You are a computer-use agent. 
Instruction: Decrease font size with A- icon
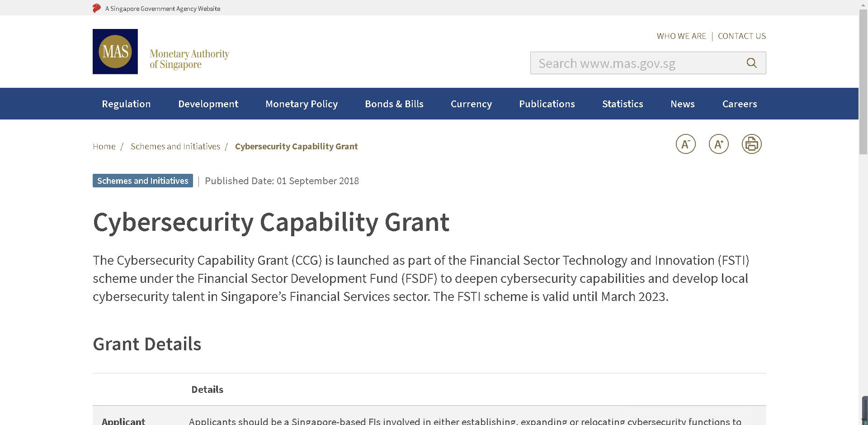[x=685, y=144]
